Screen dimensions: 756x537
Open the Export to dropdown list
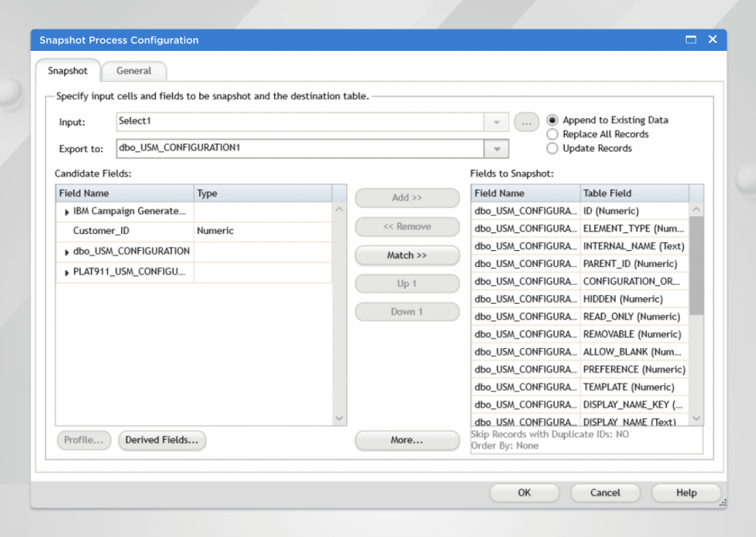496,148
